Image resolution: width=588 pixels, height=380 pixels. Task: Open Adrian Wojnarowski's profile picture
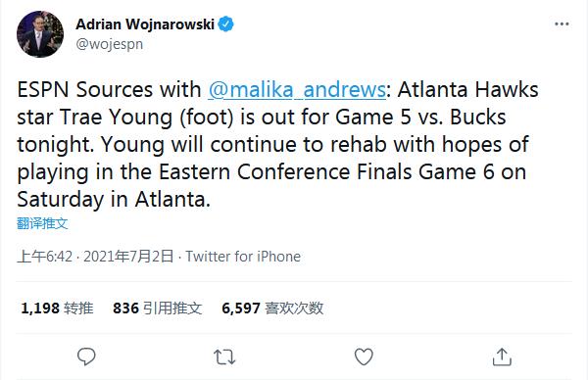40,34
